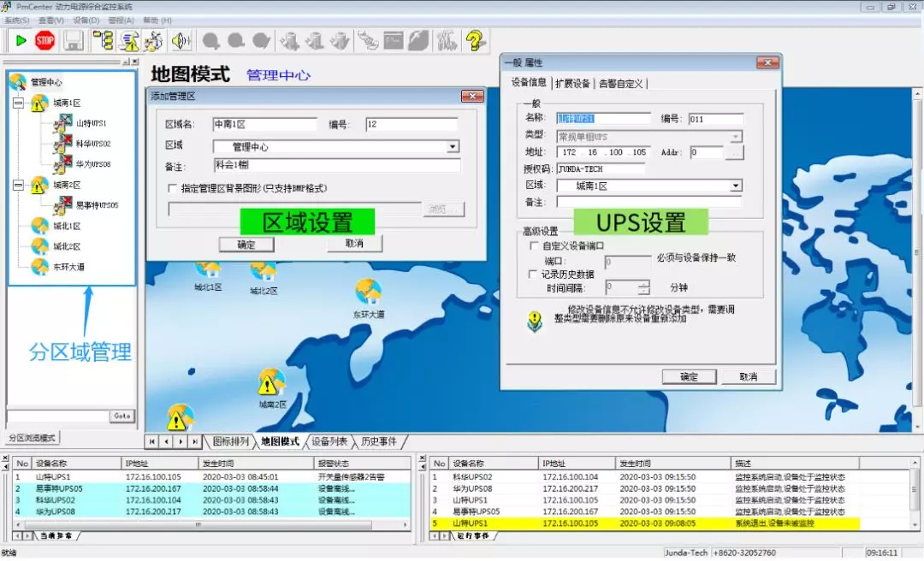Image resolution: width=924 pixels, height=561 pixels.
Task: Expand 区域 combo box showing 城南1区
Action: [x=735, y=186]
